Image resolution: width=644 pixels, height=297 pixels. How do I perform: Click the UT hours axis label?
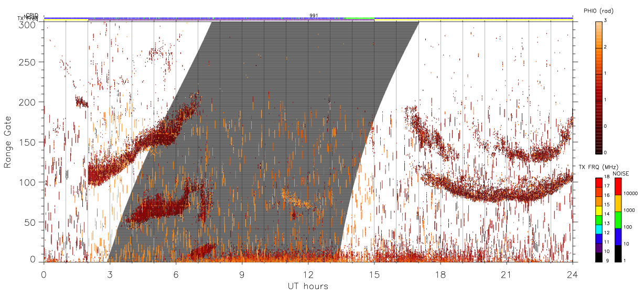307,286
